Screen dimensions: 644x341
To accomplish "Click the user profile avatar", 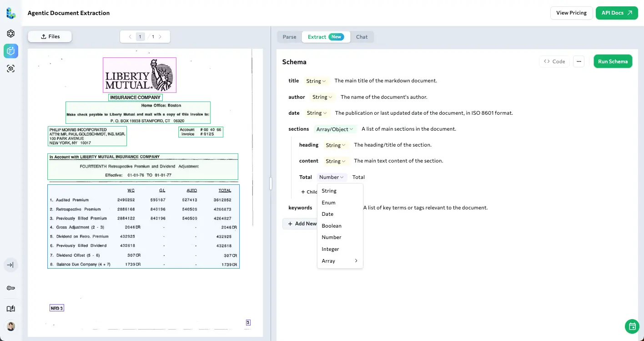I will tap(11, 326).
